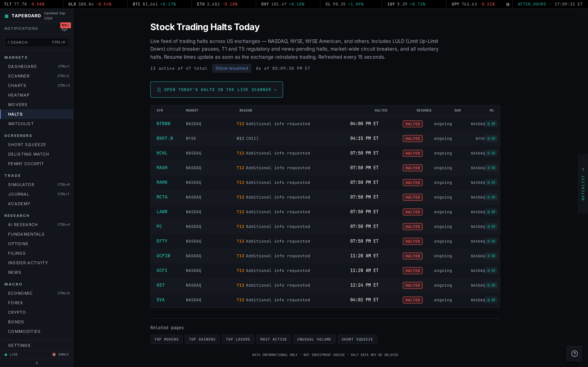This screenshot has height=367, width=588.
Task: Click the scanner filter sliders icon
Action: coord(159,90)
